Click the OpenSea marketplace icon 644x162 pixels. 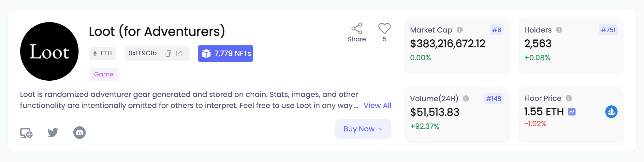[611, 112]
